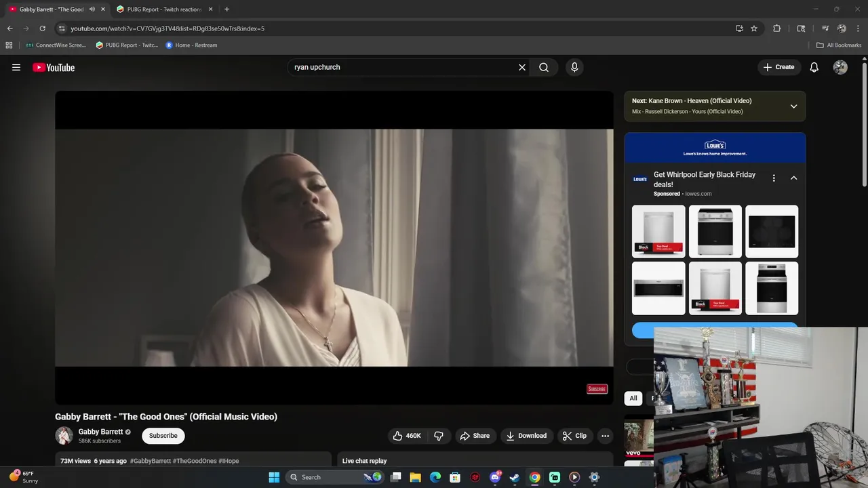The image size is (868, 488).
Task: Go to YouTube home via logo
Action: (54, 67)
